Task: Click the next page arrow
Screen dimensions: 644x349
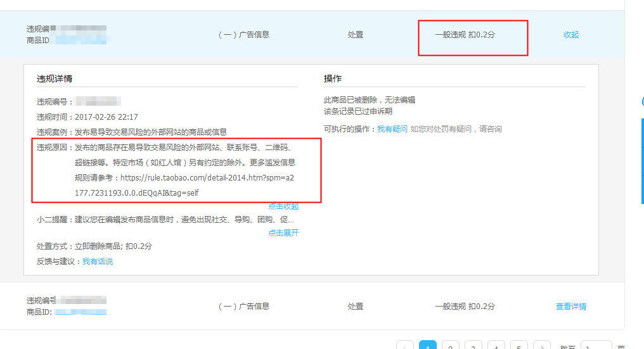Action: [542, 346]
